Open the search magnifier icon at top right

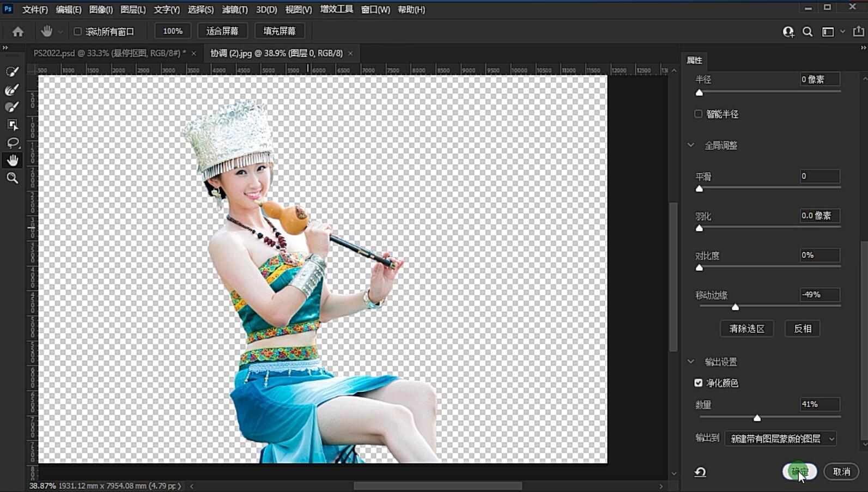[x=808, y=32]
